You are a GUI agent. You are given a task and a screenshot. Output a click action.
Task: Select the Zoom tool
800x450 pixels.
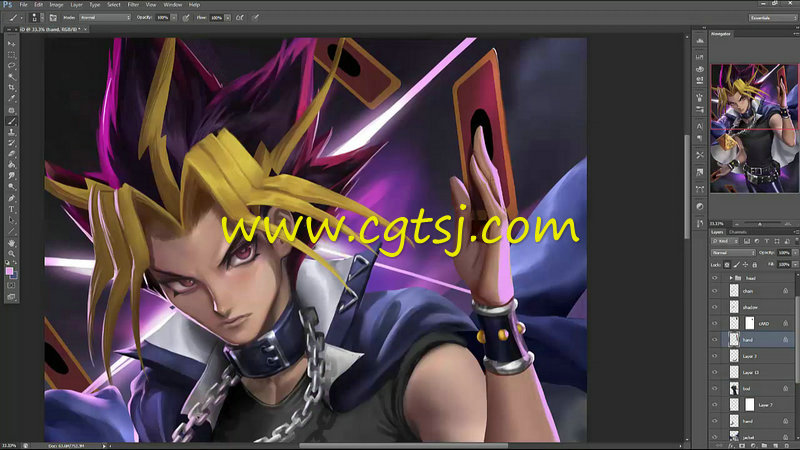[x=11, y=254]
